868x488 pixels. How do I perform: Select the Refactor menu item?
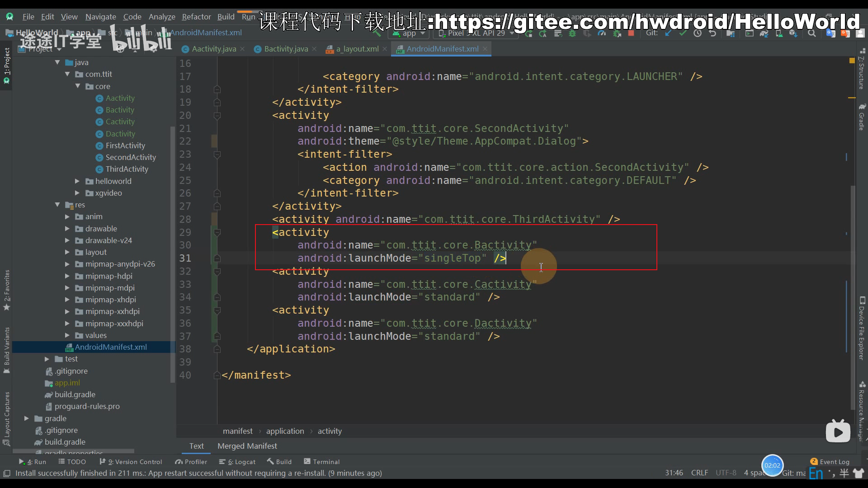click(196, 17)
